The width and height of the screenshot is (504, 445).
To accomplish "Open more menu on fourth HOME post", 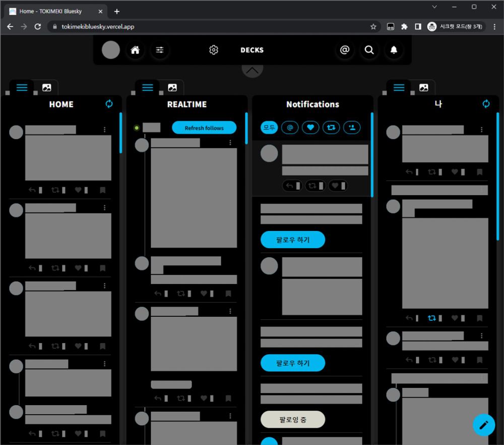I will (x=104, y=364).
